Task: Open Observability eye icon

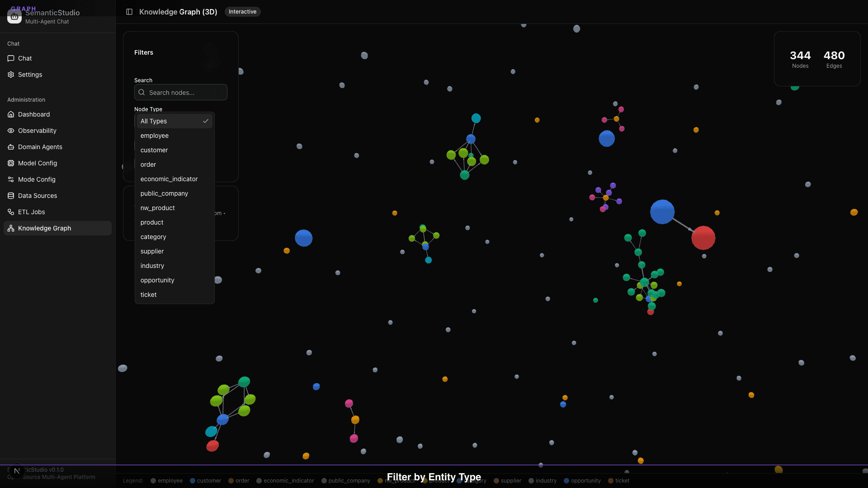Action: pos(11,131)
